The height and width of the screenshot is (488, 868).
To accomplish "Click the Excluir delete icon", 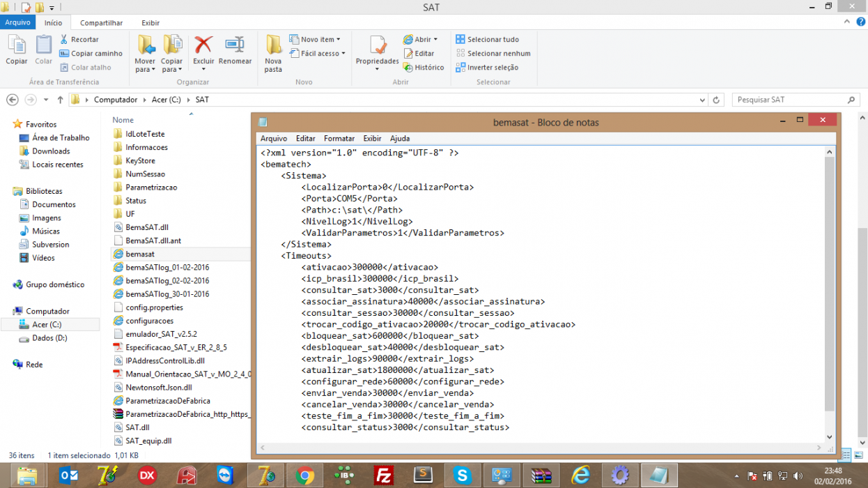I will pos(203,45).
